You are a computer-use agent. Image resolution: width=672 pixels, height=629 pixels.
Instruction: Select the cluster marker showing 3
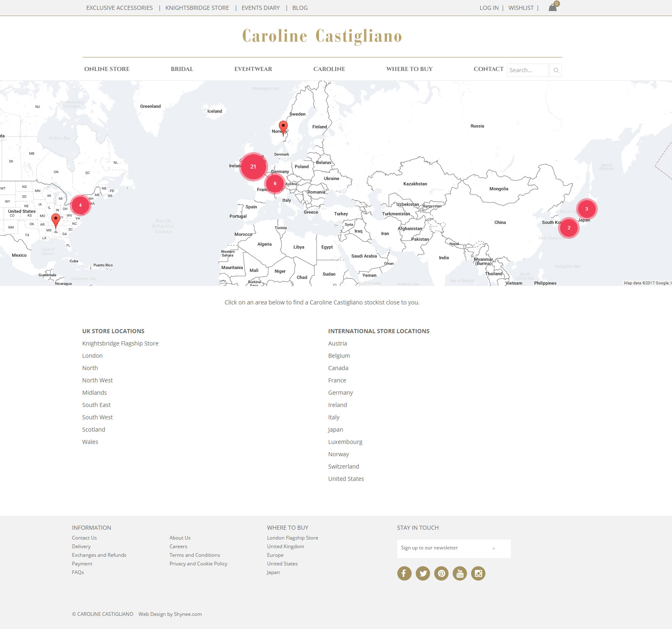pyautogui.click(x=586, y=209)
